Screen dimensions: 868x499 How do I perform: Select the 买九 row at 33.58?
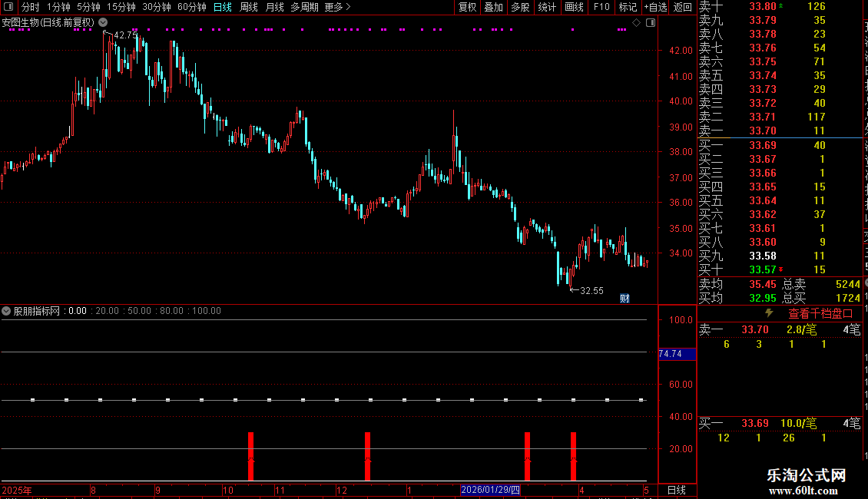pos(780,256)
